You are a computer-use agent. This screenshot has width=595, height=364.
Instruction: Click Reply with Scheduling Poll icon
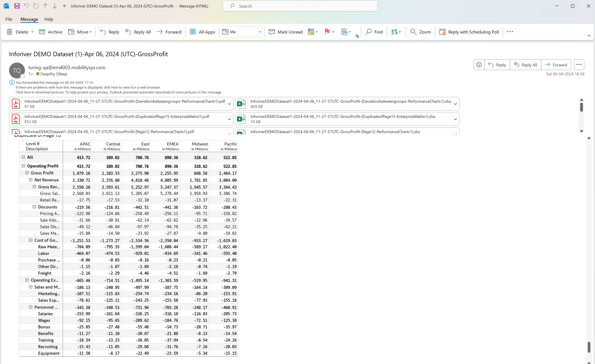pos(442,32)
